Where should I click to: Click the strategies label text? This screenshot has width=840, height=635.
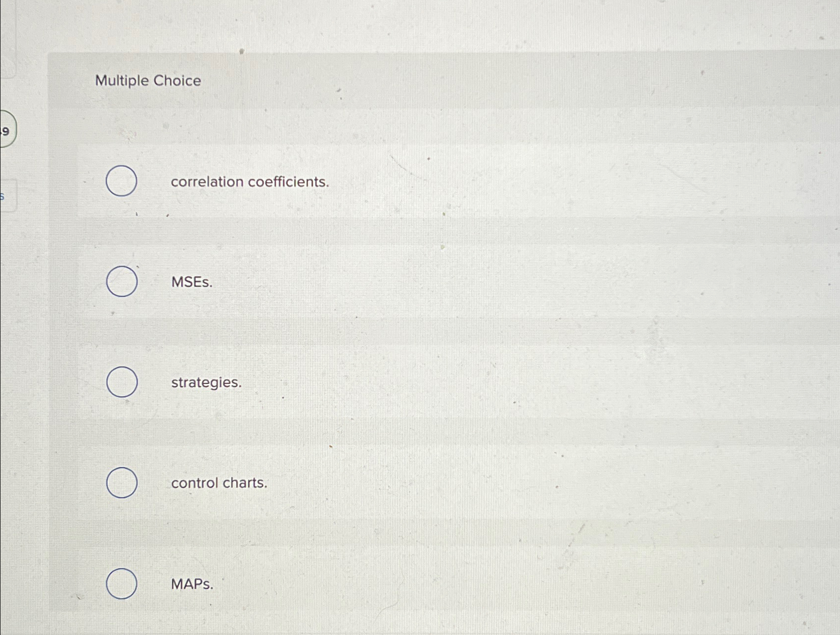[x=206, y=383]
